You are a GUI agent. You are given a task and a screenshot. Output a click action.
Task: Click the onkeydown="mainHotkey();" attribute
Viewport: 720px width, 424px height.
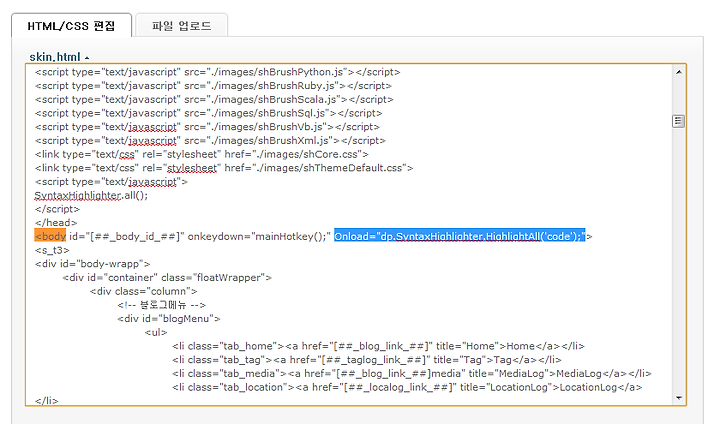259,237
